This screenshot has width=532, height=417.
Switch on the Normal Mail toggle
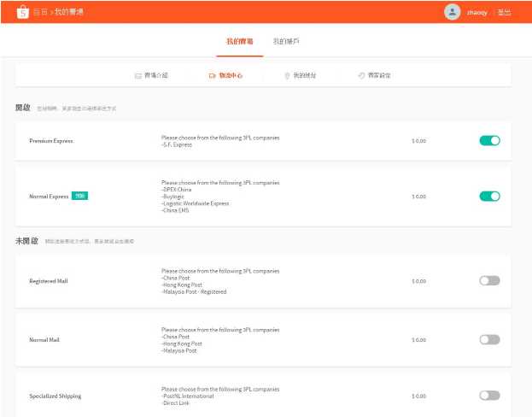click(x=489, y=339)
